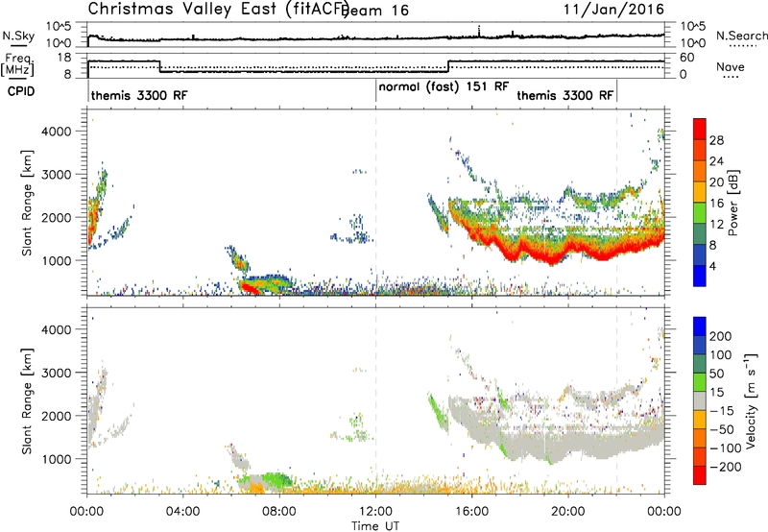Click the 'Christmas Valley East (fitACF)' title
This screenshot has width=768, height=532.
pyautogui.click(x=219, y=9)
